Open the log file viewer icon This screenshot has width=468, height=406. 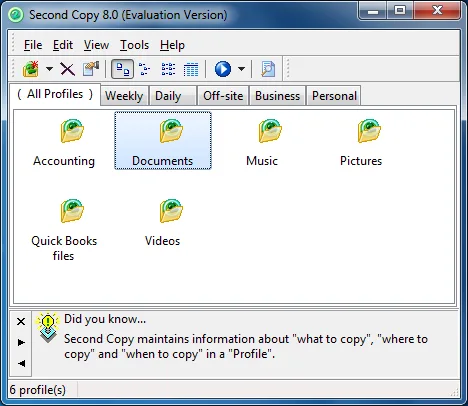[x=268, y=69]
